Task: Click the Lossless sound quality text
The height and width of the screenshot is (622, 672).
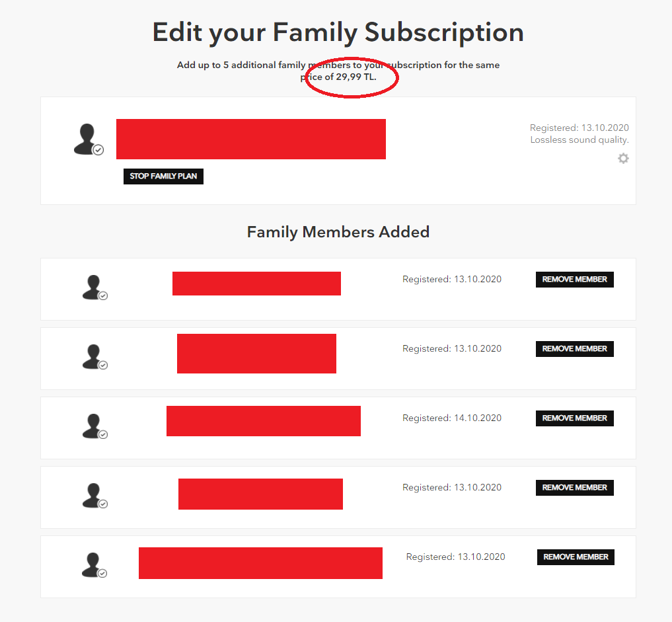Action: click(579, 139)
